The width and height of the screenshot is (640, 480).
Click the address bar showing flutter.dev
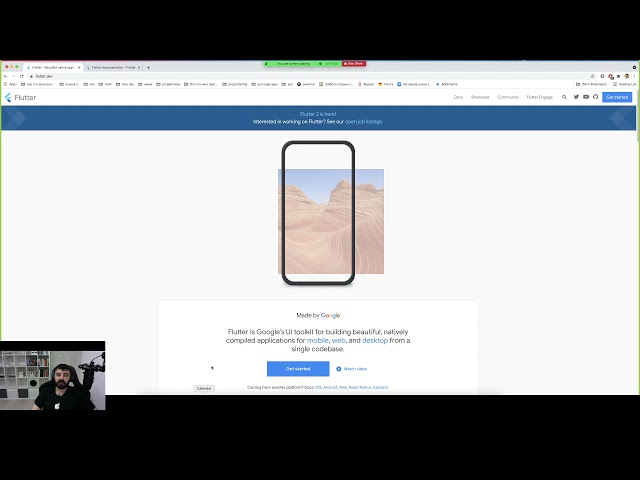click(310, 76)
